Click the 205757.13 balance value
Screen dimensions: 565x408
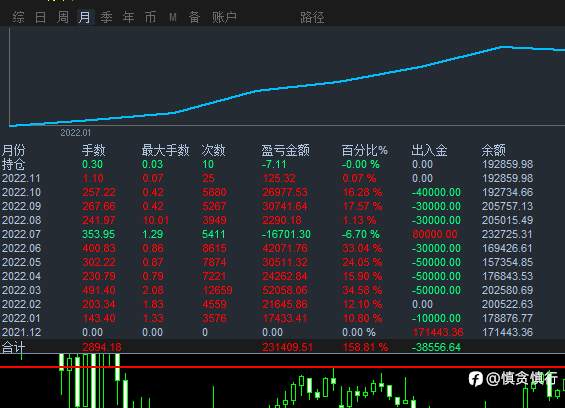tap(507, 206)
